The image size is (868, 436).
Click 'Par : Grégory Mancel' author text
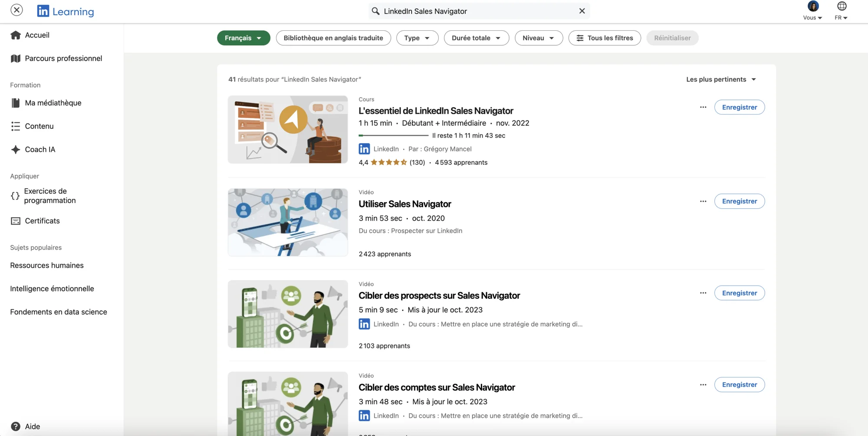[x=440, y=149]
